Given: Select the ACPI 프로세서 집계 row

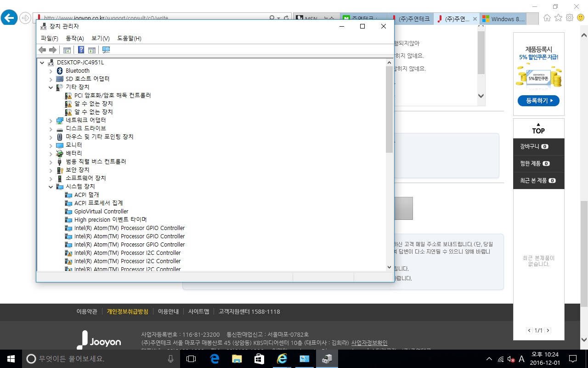Looking at the screenshot, I should [x=94, y=203].
